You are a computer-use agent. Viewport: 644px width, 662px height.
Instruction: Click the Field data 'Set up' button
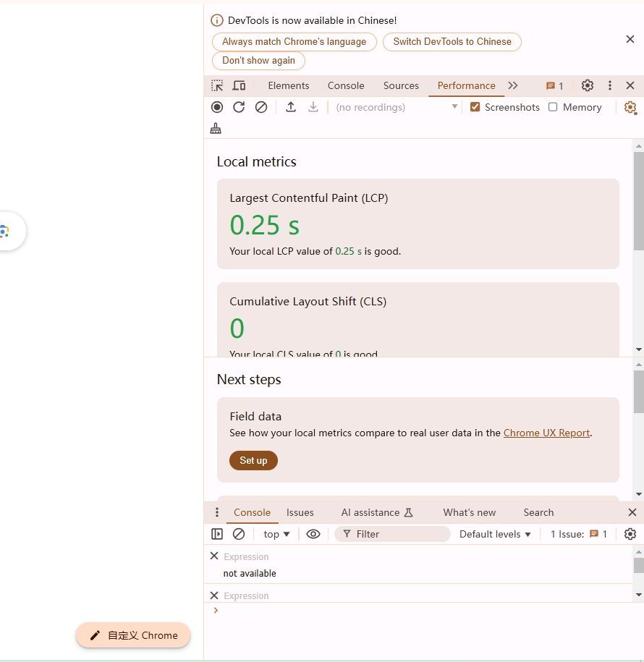click(253, 460)
